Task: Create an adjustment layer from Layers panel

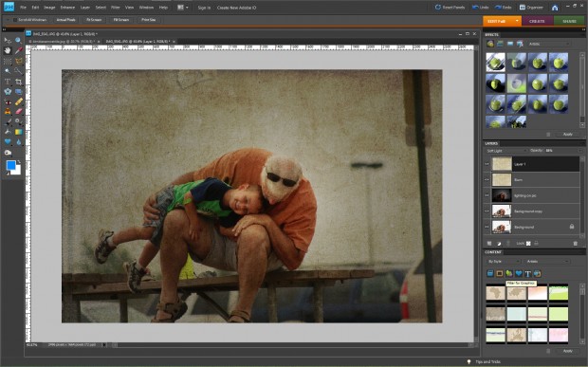Action: (499, 244)
